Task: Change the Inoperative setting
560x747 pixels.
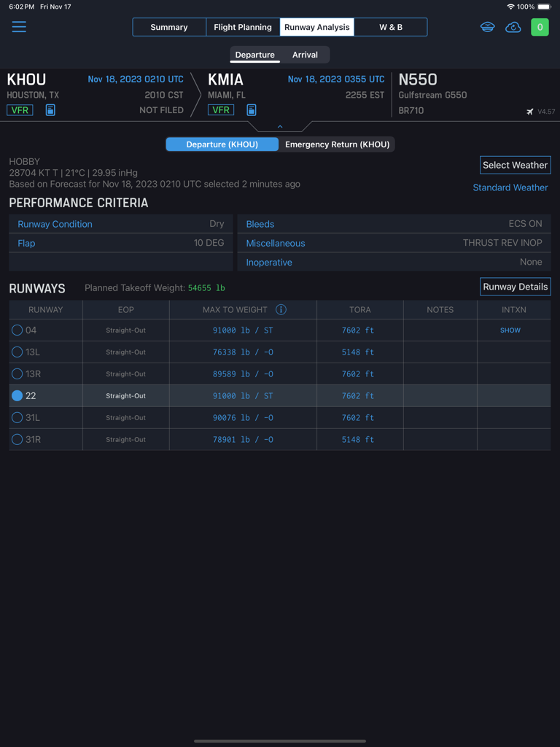Action: (x=394, y=262)
